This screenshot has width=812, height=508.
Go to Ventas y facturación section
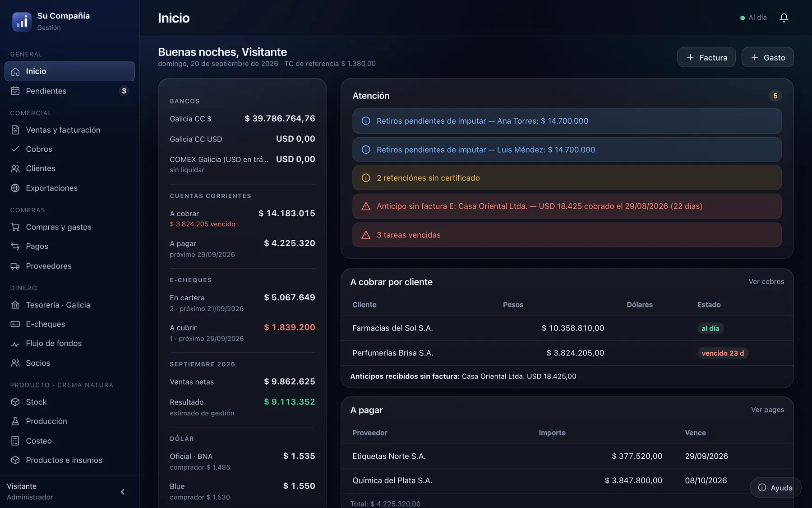(69, 130)
